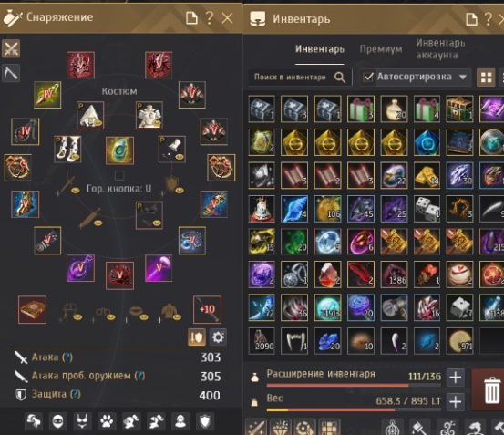The height and width of the screenshot is (435, 504).
Task: Select the paw pet icon in bottom bar
Action: 107,420
